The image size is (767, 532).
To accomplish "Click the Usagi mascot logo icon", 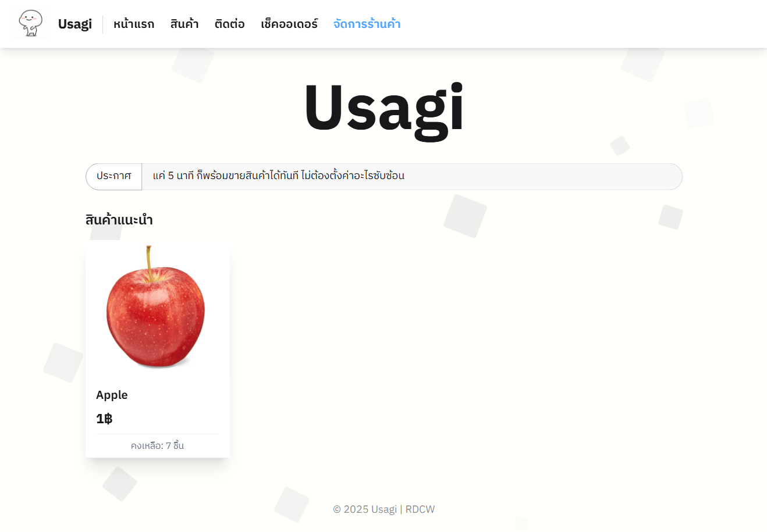I will pos(31,24).
